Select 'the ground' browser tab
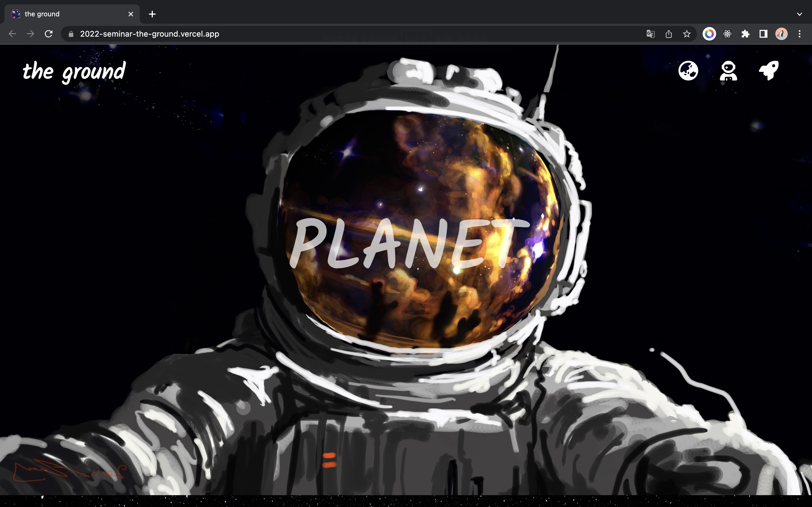This screenshot has height=507, width=812. coord(67,14)
